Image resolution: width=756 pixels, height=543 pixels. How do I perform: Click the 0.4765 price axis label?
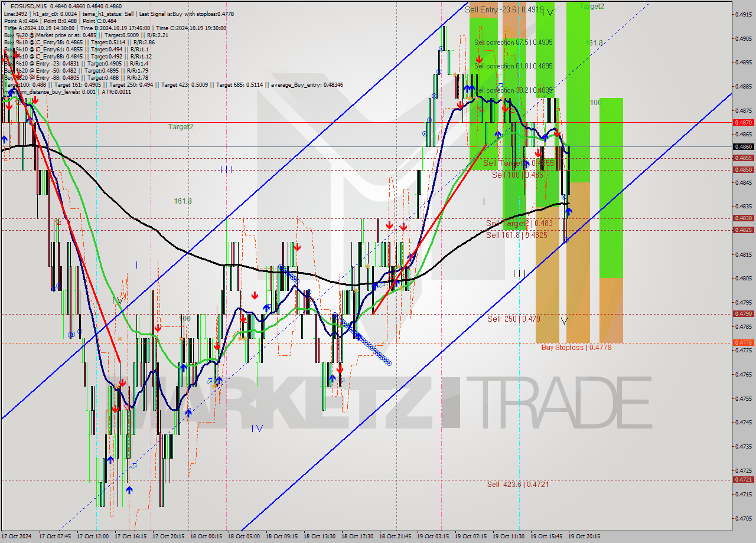click(x=743, y=374)
